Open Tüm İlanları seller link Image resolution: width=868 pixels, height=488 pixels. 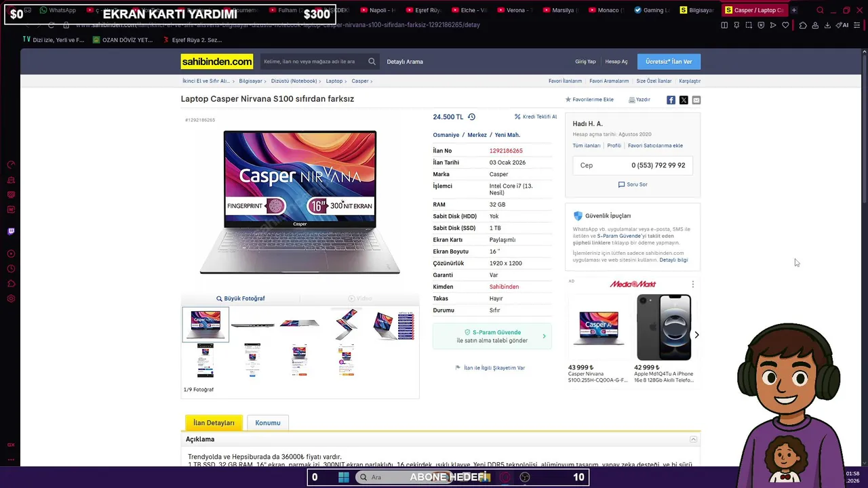tap(587, 146)
